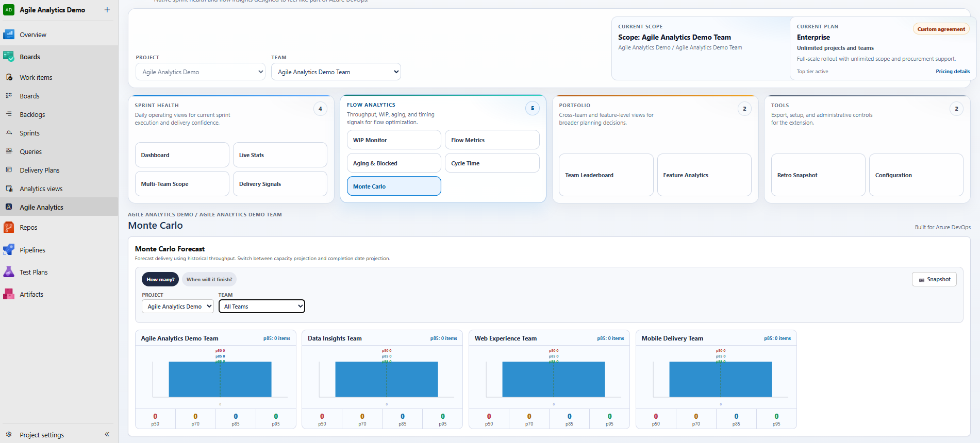The height and width of the screenshot is (443, 980).
Task: Click the Flow Analytics count badge 5
Action: click(533, 108)
